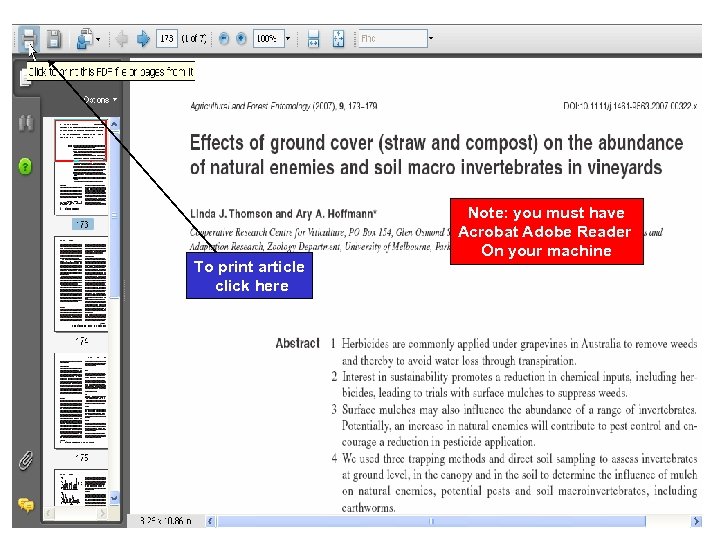Screen dimensions: 720x540
Task: Click the page number field showing 173
Action: (167, 39)
